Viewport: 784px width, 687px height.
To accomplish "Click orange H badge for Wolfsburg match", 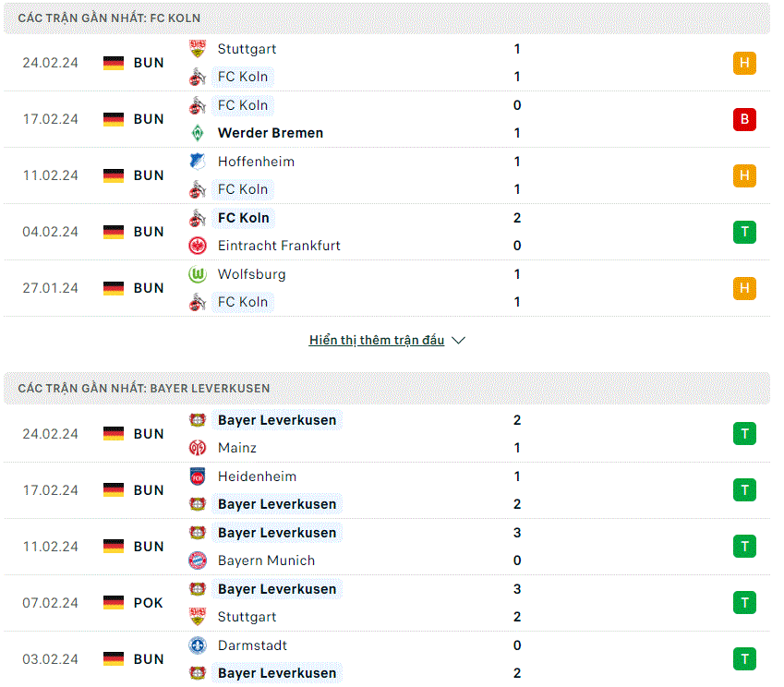I will [744, 288].
